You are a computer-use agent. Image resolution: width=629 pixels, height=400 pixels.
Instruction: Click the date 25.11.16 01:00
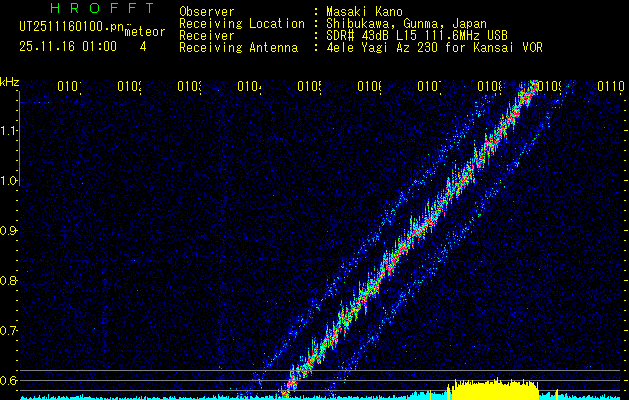[x=68, y=47]
